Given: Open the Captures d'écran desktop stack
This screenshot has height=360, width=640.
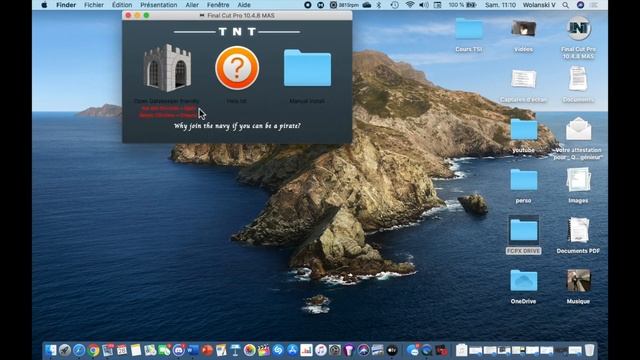Looking at the screenshot, I should click(523, 79).
